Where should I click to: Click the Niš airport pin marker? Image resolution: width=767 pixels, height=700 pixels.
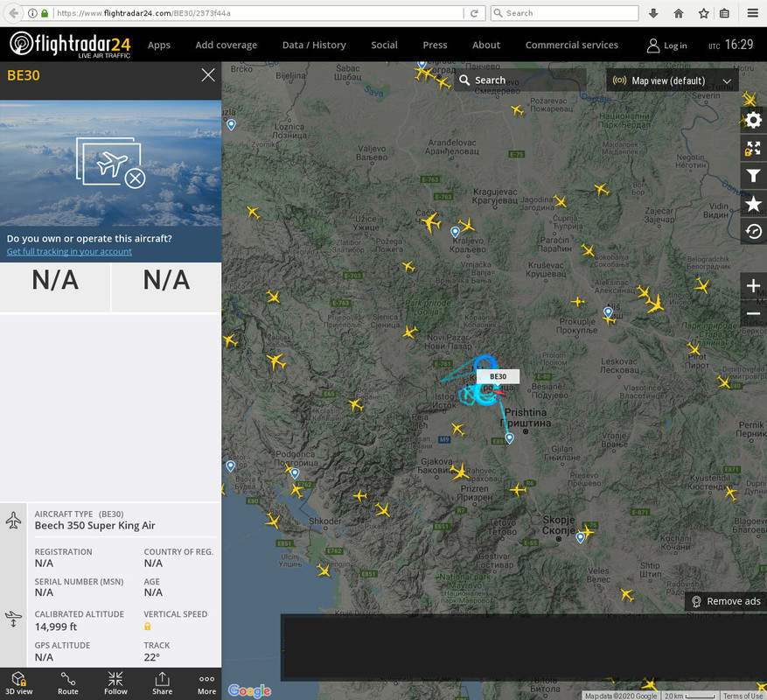coord(608,311)
